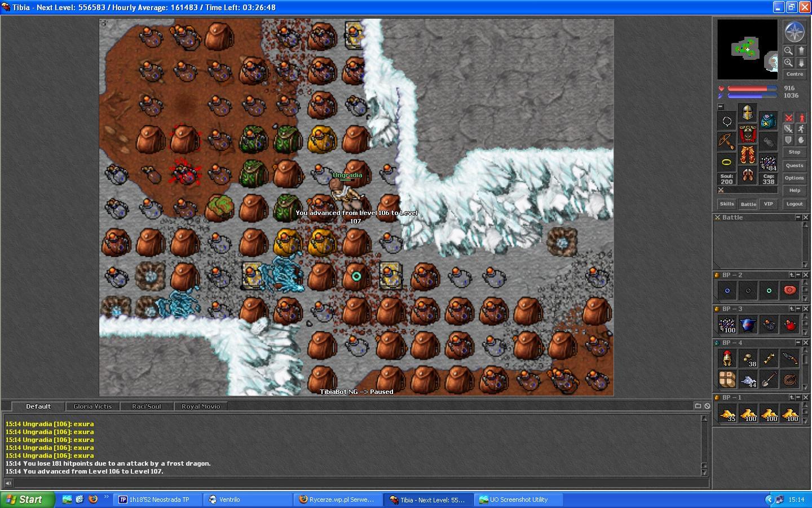
Task: Go up one level in BP – 2
Action: click(x=792, y=275)
